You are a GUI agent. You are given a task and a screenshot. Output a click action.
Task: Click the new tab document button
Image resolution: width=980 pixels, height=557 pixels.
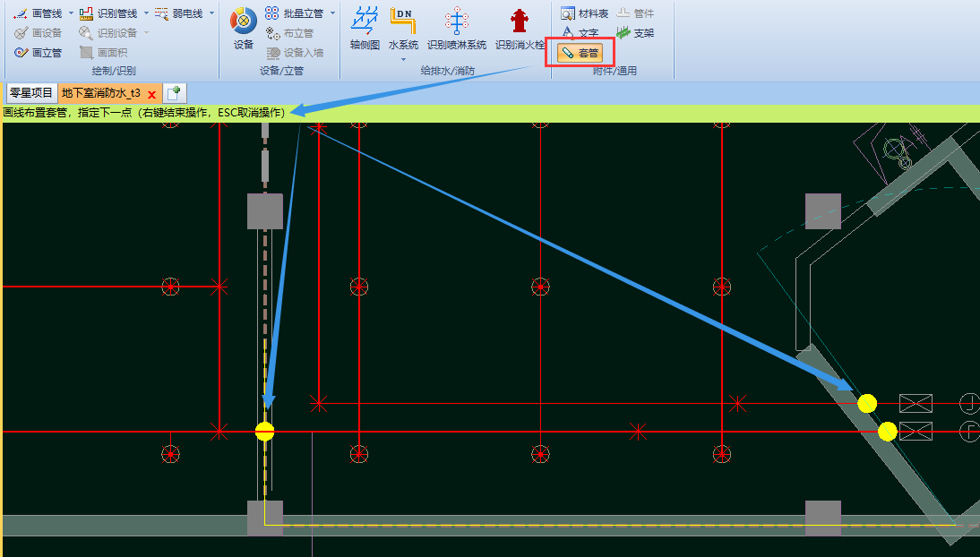point(175,93)
